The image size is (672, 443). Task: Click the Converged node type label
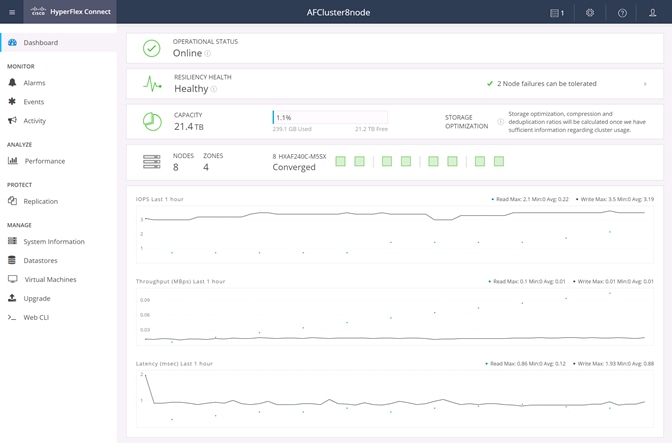click(x=294, y=167)
